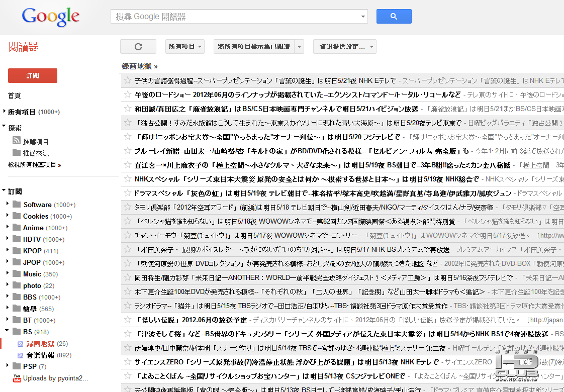Star the 「怪しい伝説」2012.06月 item
The image size is (564, 392).
point(127,319)
